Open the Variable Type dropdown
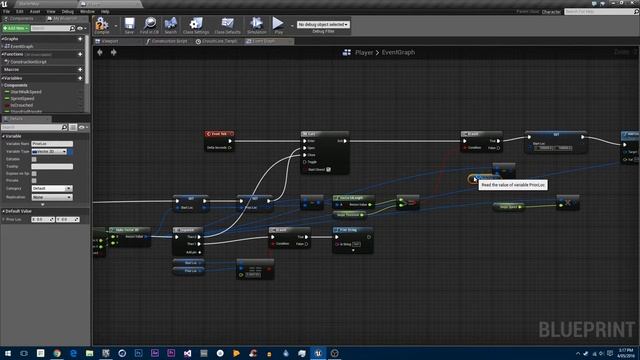 pos(49,151)
